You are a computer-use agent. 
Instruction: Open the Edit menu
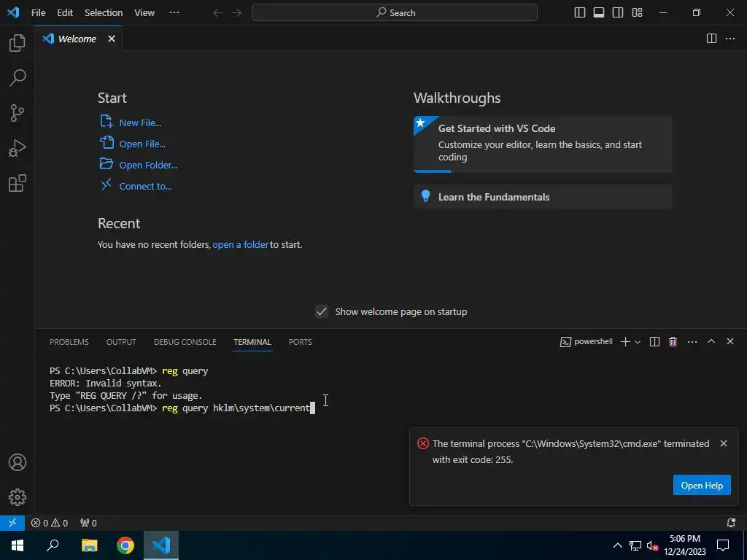[65, 13]
